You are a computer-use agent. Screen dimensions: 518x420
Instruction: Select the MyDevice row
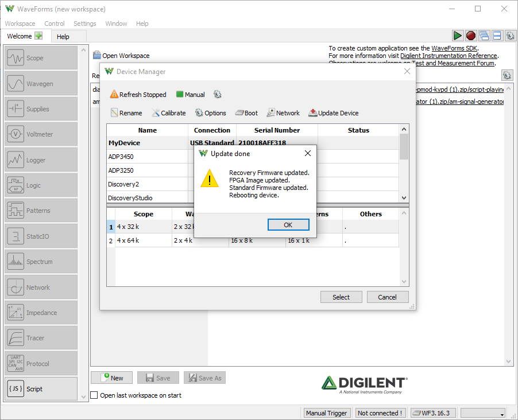(253, 143)
